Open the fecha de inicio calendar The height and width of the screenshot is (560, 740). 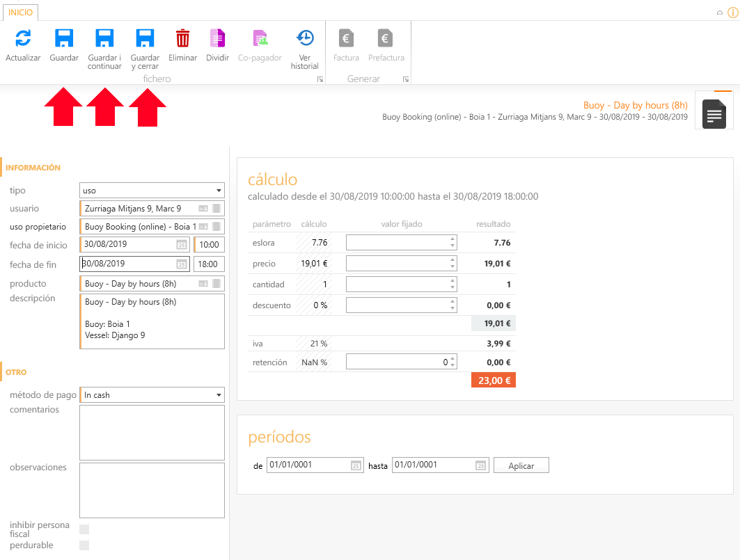[x=182, y=245]
